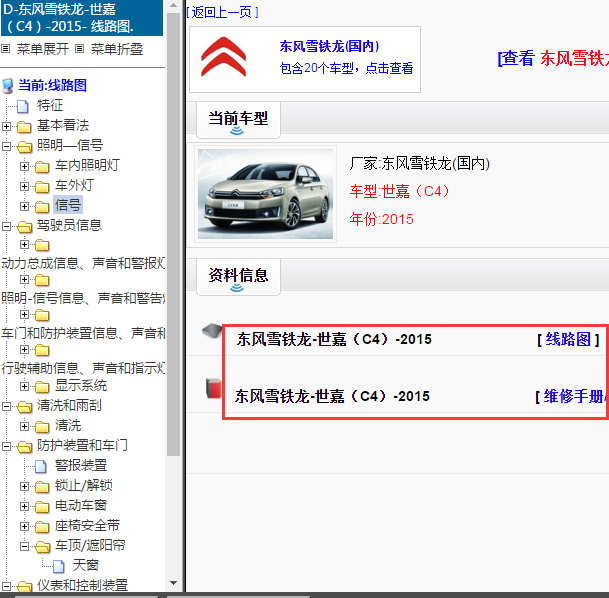Click the tree panel vertical scrollbar thumb
Screen dimensions: 609x598
pos(174,234)
